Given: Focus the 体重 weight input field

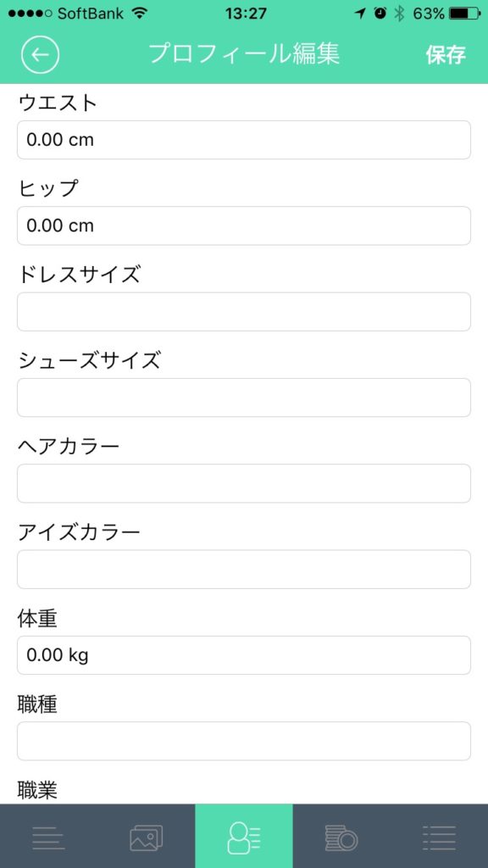Looking at the screenshot, I should click(x=243, y=654).
